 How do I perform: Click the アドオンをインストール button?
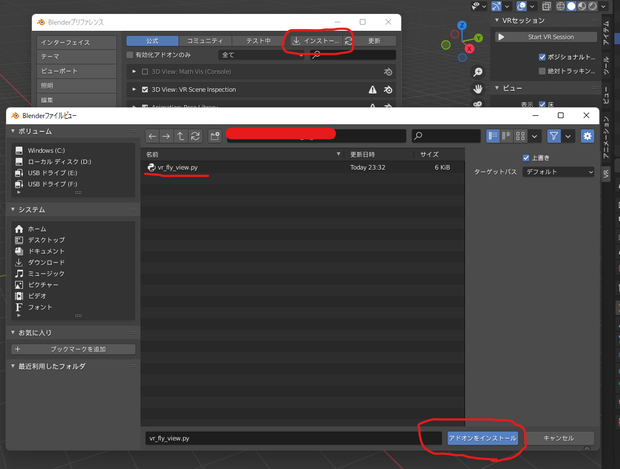click(x=482, y=438)
